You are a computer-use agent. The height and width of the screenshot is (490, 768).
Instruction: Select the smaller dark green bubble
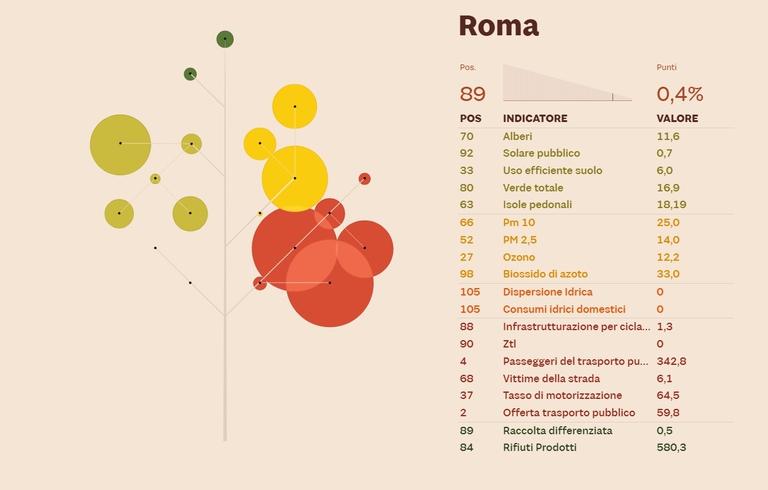click(x=190, y=74)
